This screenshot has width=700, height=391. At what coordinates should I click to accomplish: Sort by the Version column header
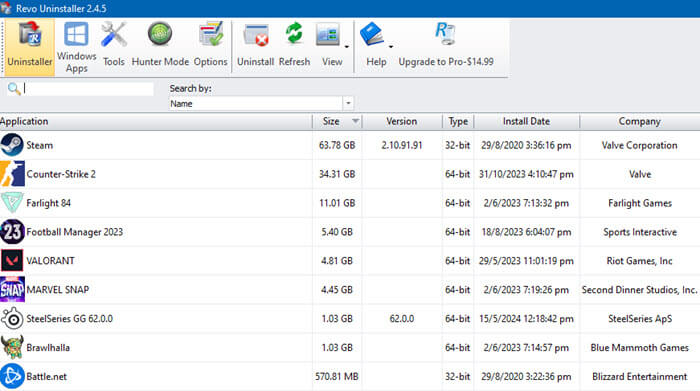click(x=402, y=121)
